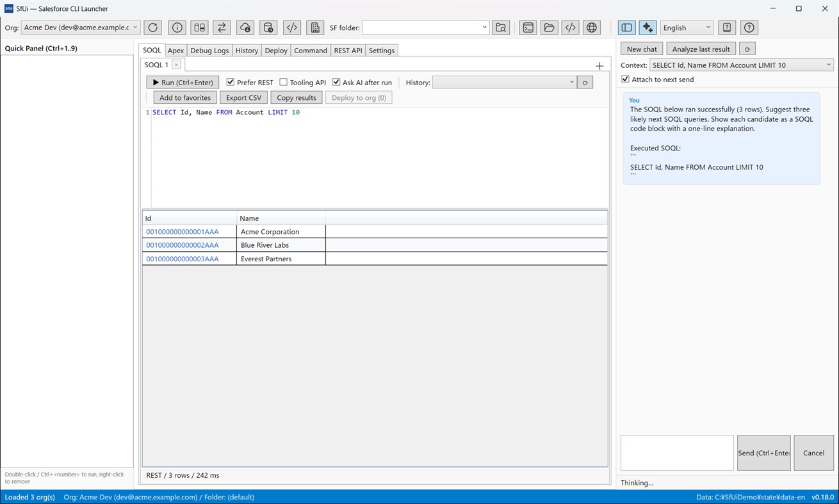Click the swap arrows icon in toolbar
This screenshot has height=504, width=839.
tap(222, 28)
